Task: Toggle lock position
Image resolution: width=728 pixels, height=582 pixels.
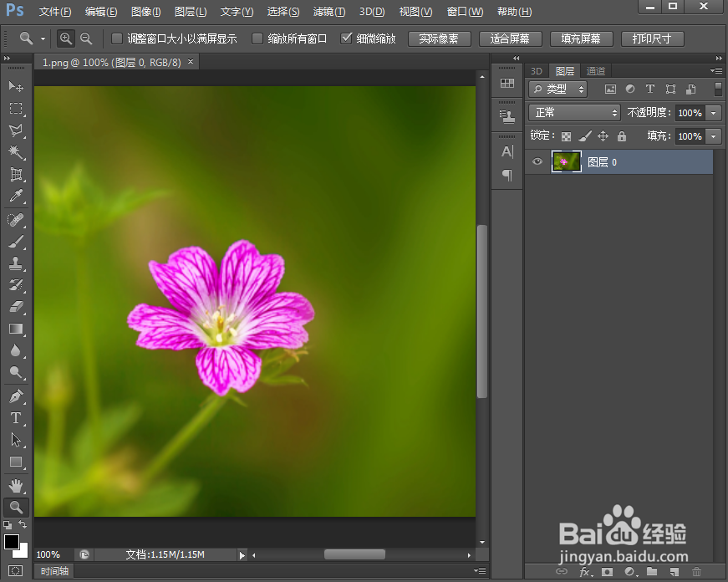Action: [x=603, y=136]
